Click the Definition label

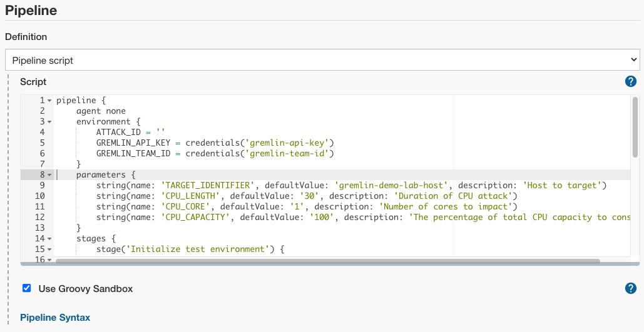point(26,36)
